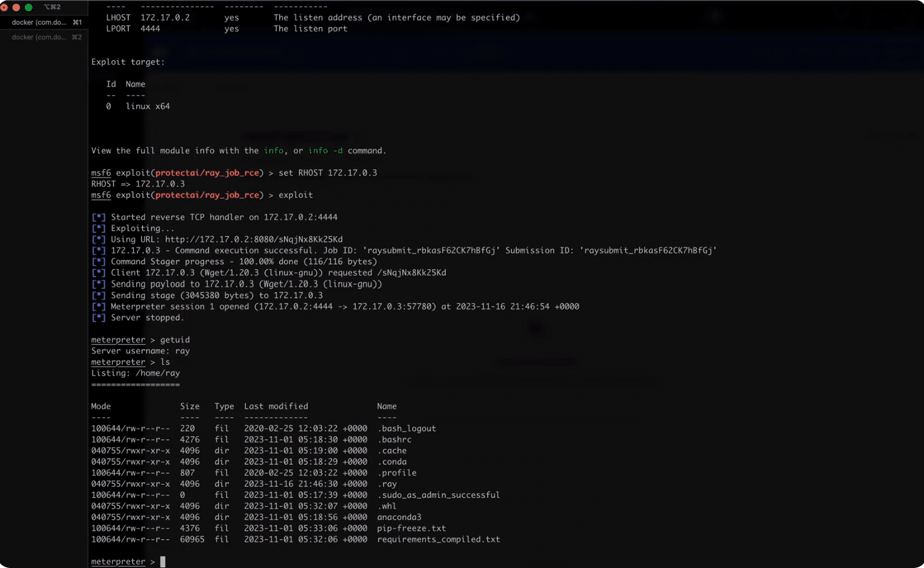This screenshot has height=568, width=924.
Task: Click the 'Sending payload to 172.17.0.3' line
Action: [x=237, y=284]
